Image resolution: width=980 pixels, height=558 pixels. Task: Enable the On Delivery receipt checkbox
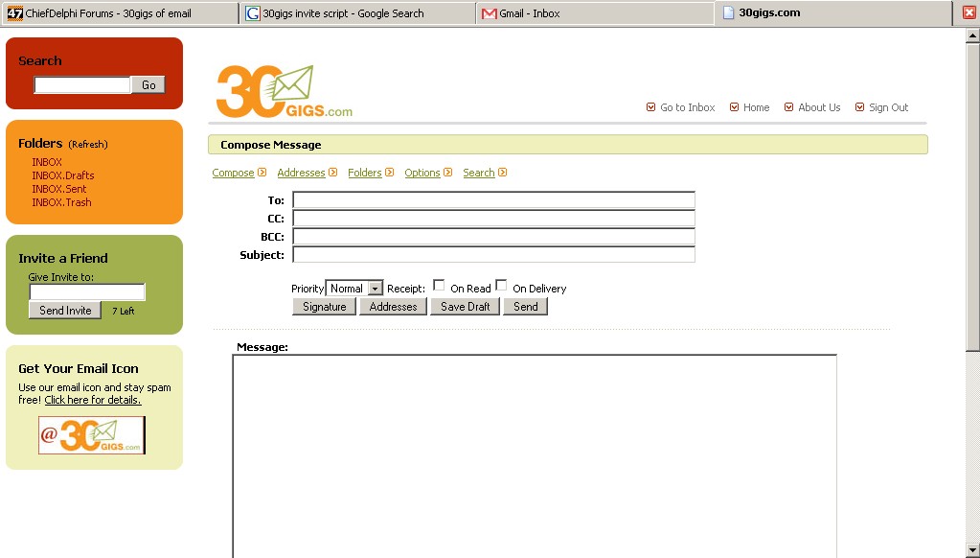click(501, 286)
